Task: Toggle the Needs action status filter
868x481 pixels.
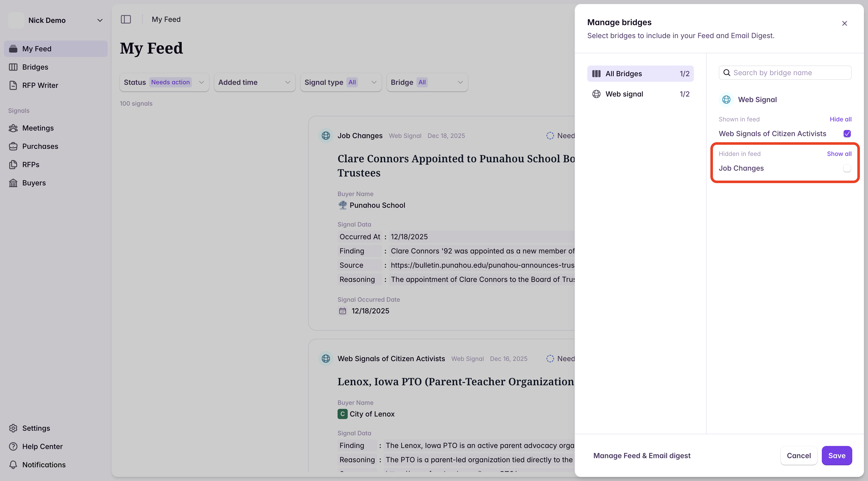Action: [164, 82]
